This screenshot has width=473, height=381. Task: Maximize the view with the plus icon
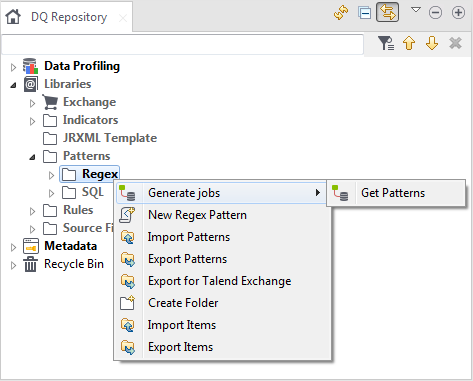458,13
